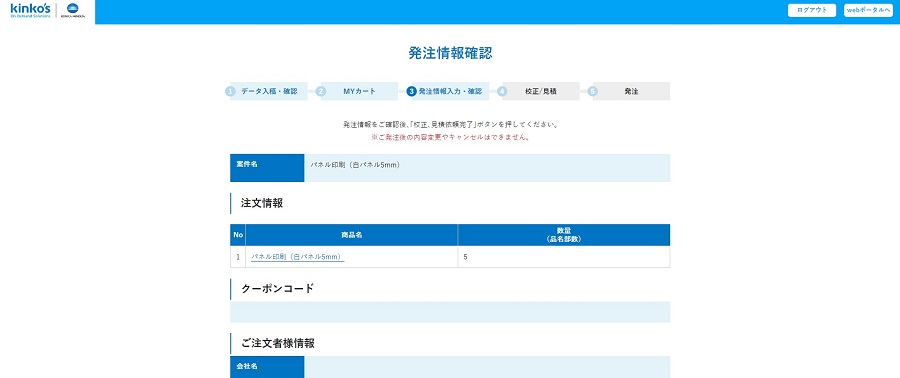Viewport: 900px width, 378px height.
Task: Open the webポータルへ button
Action: [868, 10]
